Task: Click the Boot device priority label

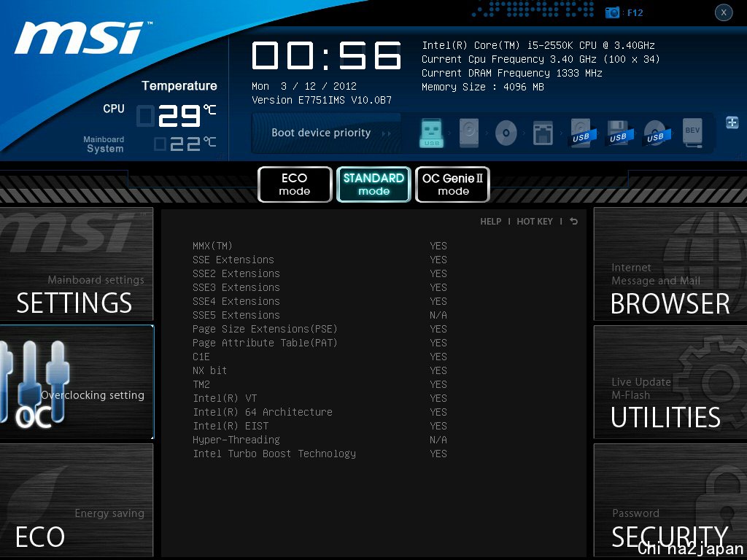Action: pos(321,133)
